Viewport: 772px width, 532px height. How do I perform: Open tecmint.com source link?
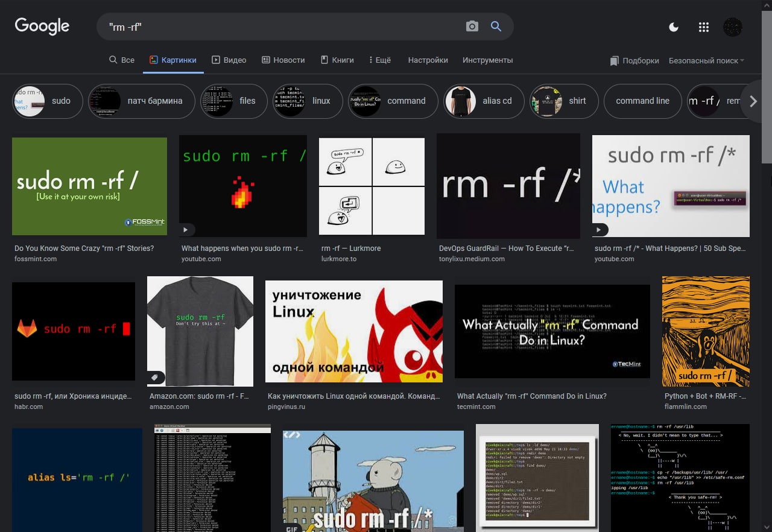pyautogui.click(x=476, y=407)
